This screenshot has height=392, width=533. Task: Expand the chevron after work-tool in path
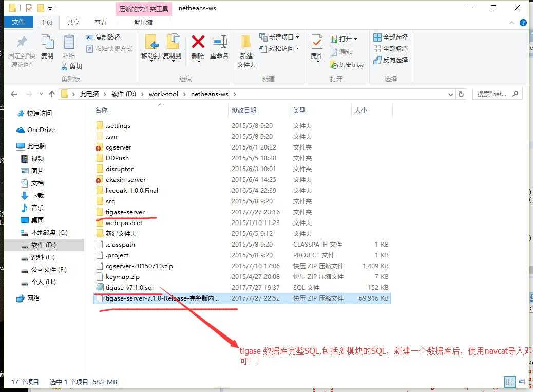coord(184,94)
